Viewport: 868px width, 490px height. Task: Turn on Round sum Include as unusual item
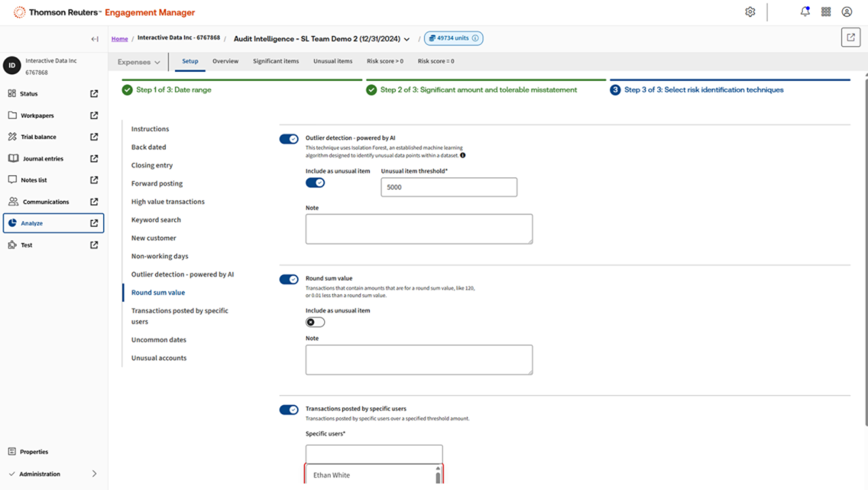click(315, 322)
